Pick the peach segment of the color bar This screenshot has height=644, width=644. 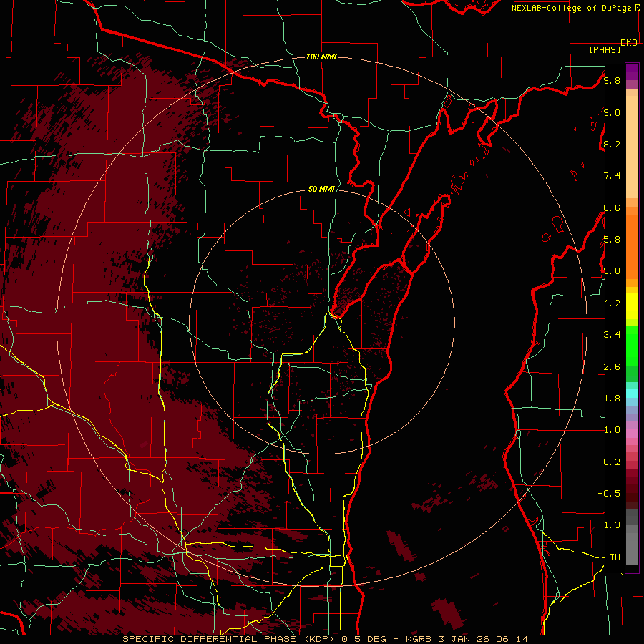632,147
